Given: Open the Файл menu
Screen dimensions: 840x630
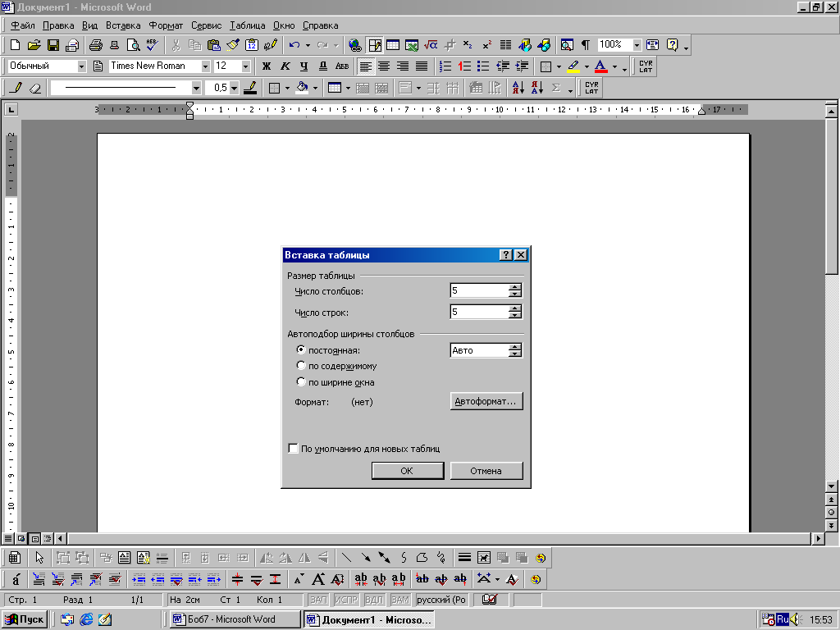Looking at the screenshot, I should 22,25.
